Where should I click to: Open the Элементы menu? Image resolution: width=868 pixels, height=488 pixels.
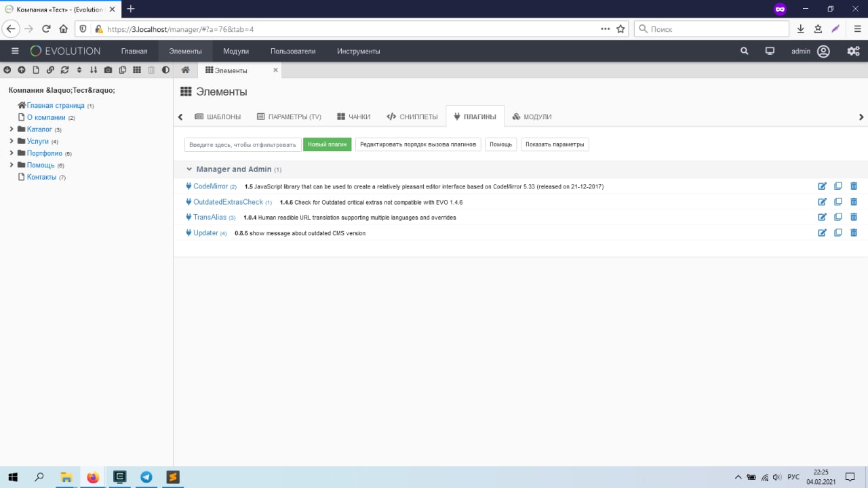[x=185, y=51]
